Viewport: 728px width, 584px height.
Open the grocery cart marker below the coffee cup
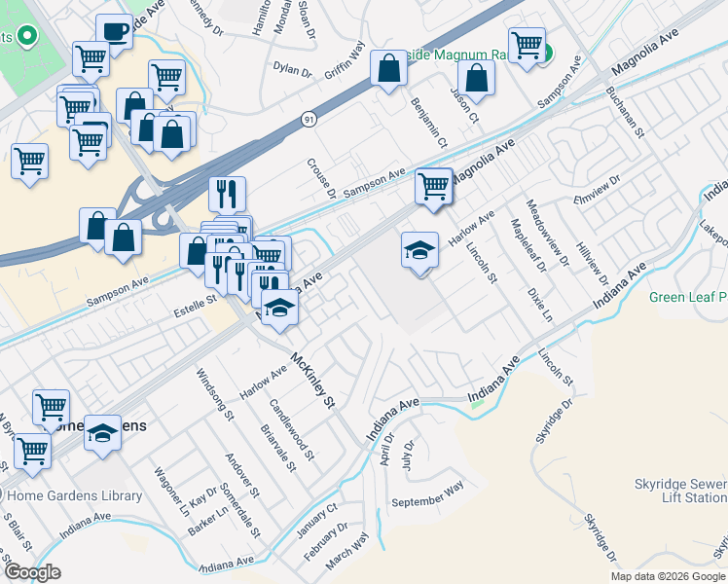[x=91, y=60]
